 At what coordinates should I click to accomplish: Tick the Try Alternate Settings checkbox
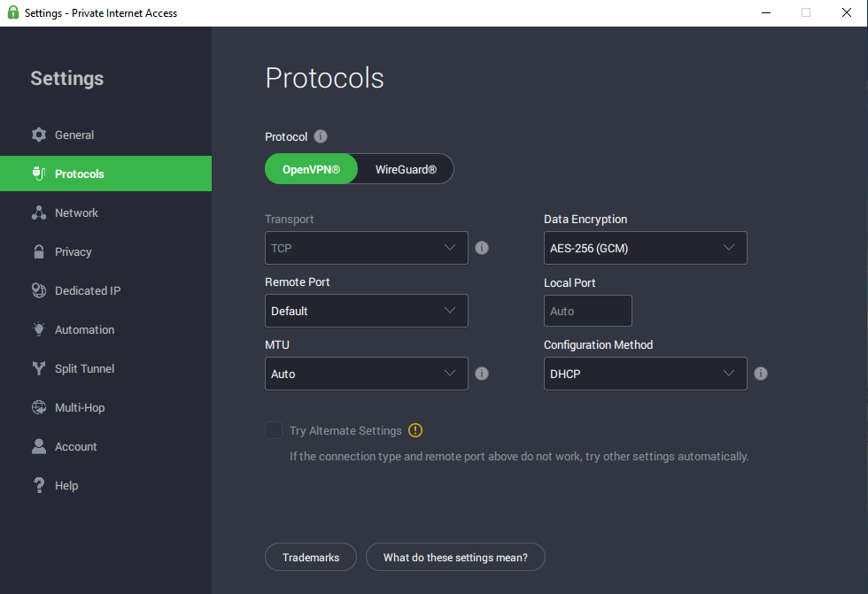tap(274, 430)
